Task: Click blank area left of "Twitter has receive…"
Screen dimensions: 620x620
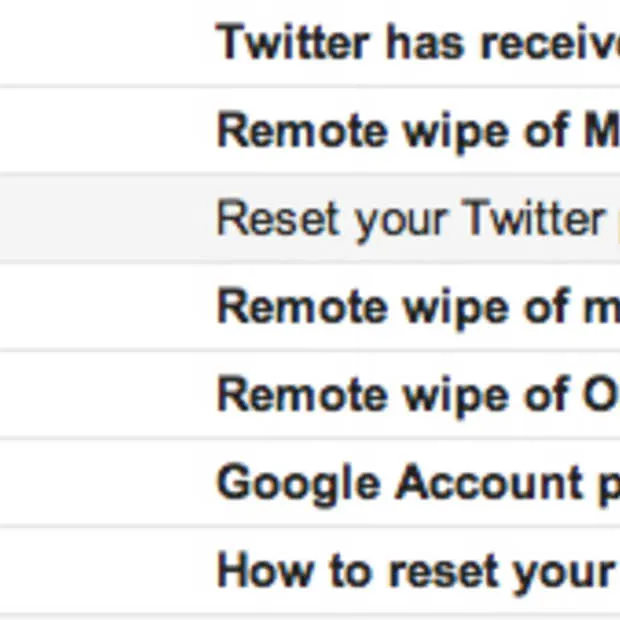Action: click(x=100, y=43)
